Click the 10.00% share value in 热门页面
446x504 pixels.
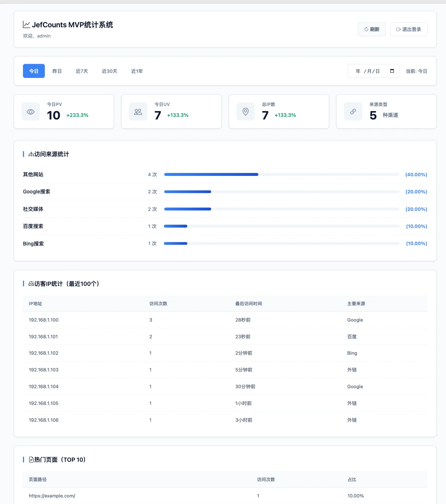[356, 496]
